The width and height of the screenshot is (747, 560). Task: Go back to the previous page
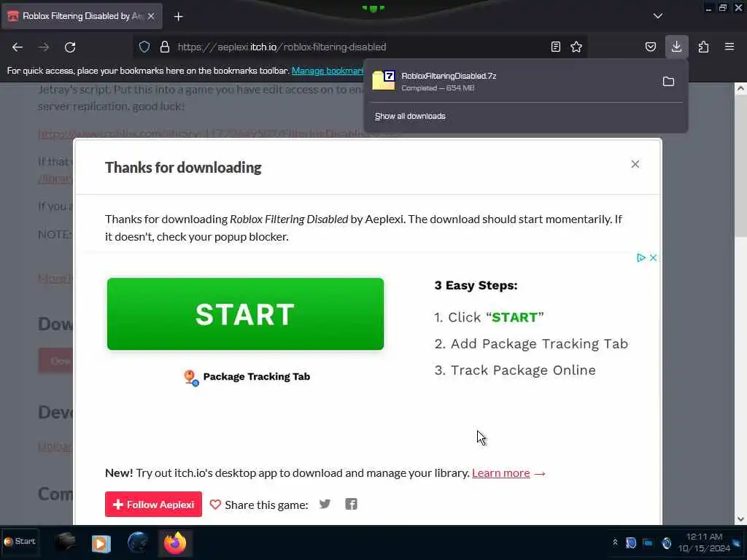[18, 47]
